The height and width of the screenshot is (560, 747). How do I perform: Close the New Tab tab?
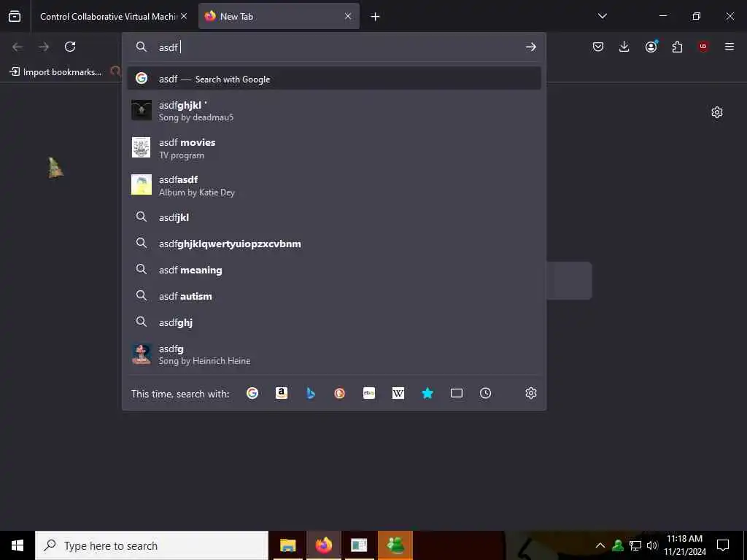[x=348, y=16]
